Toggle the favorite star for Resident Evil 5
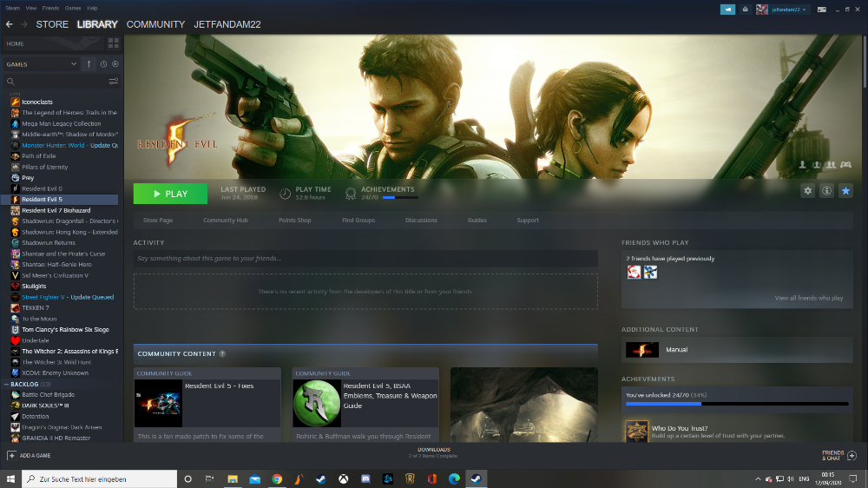The image size is (868, 488). (845, 191)
